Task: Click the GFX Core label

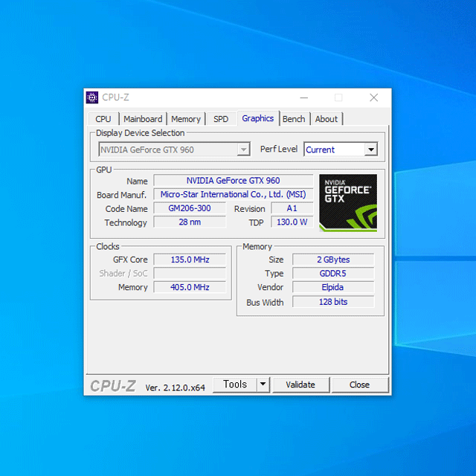Action: click(130, 260)
